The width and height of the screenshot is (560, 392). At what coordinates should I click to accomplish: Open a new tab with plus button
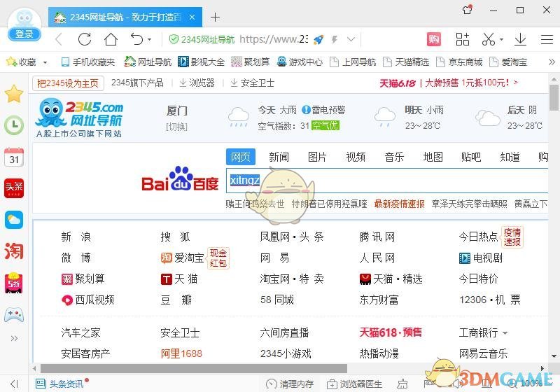click(215, 17)
